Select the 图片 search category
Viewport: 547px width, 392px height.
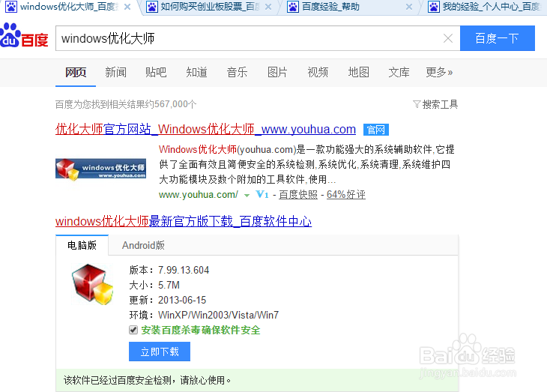277,72
